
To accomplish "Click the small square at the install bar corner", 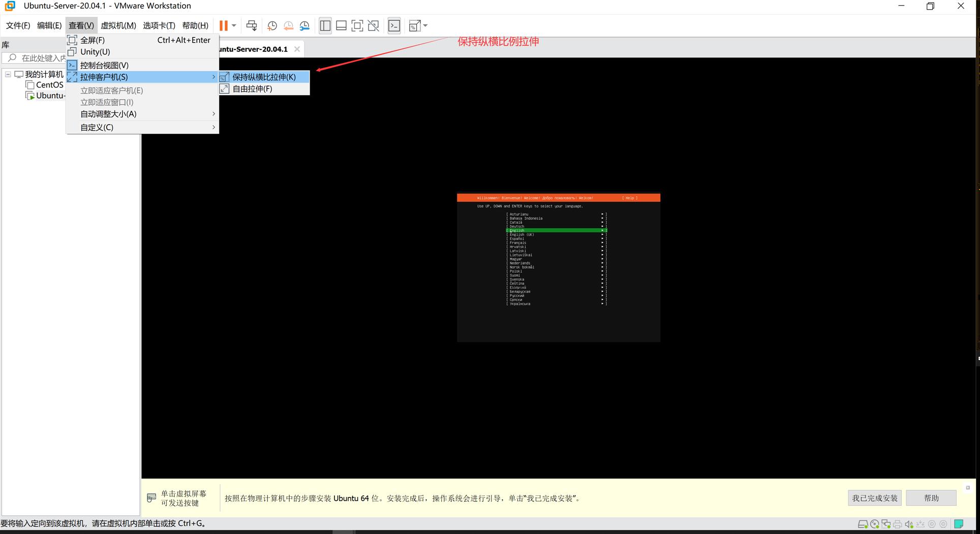I will coord(968,488).
